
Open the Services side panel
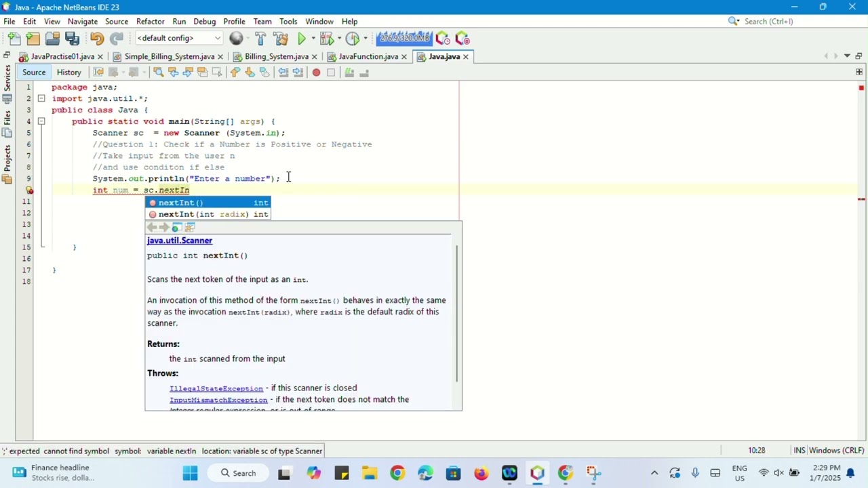(7, 83)
